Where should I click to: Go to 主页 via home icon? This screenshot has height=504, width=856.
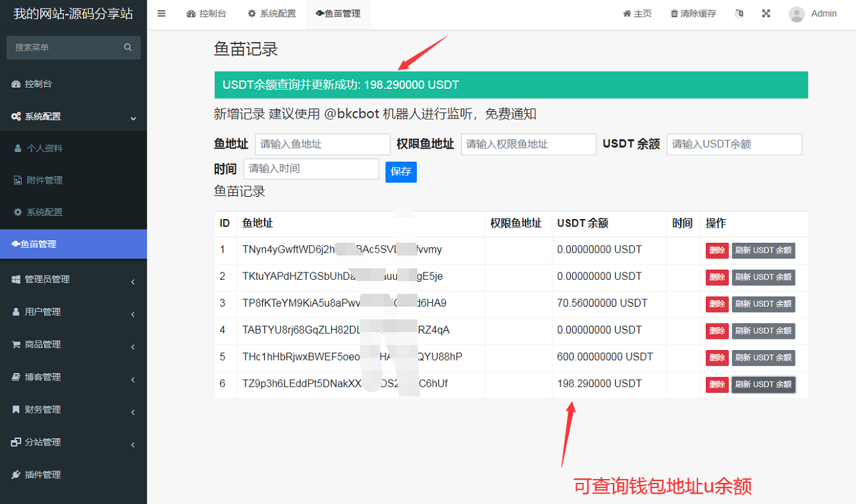point(627,14)
